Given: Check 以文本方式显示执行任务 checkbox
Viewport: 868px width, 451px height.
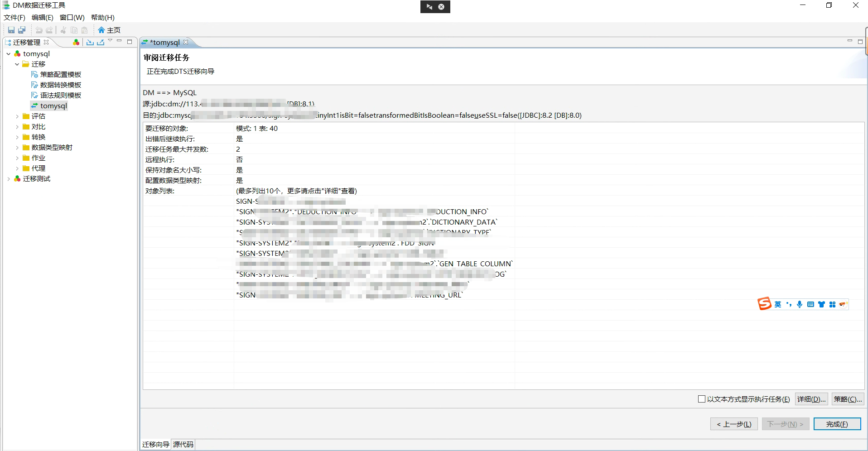Looking at the screenshot, I should point(702,399).
